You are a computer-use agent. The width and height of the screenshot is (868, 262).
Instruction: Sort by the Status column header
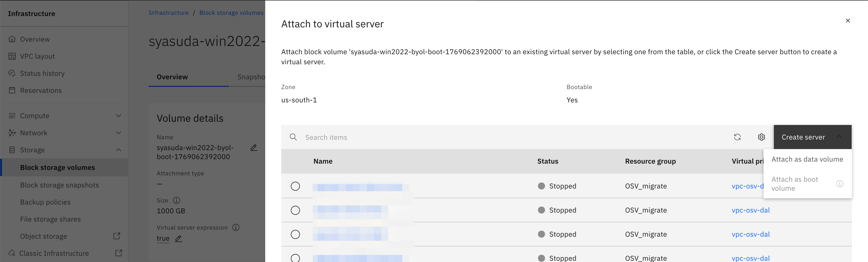(548, 161)
